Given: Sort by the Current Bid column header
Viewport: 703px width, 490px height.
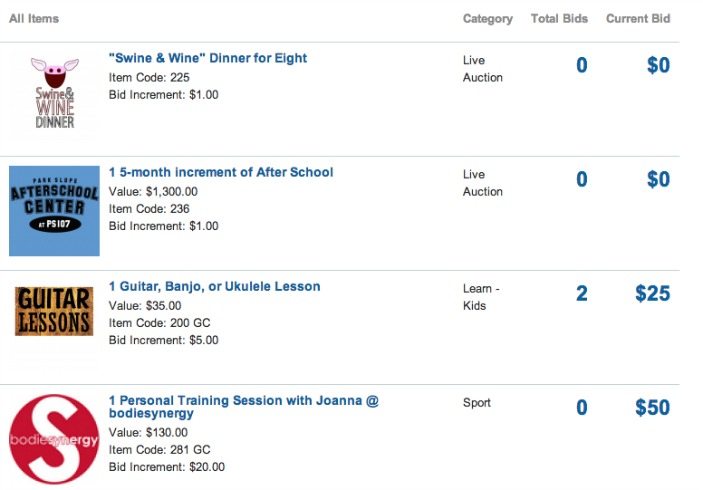Looking at the screenshot, I should coord(638,19).
